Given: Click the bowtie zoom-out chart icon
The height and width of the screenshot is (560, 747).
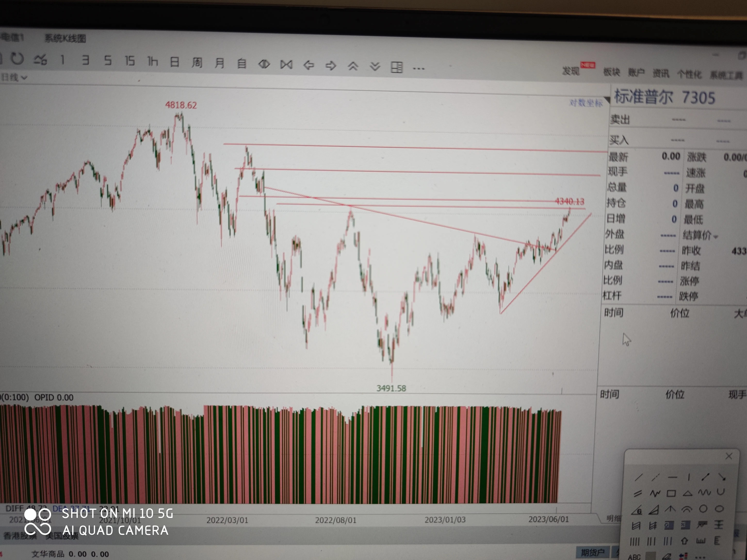Looking at the screenshot, I should 286,64.
